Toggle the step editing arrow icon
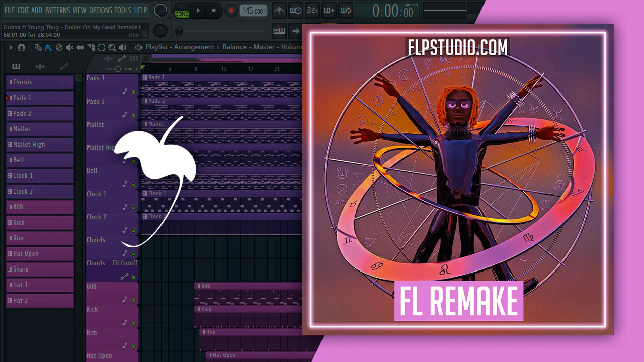Image resolution: width=644 pixels, height=362 pixels. click(x=296, y=31)
